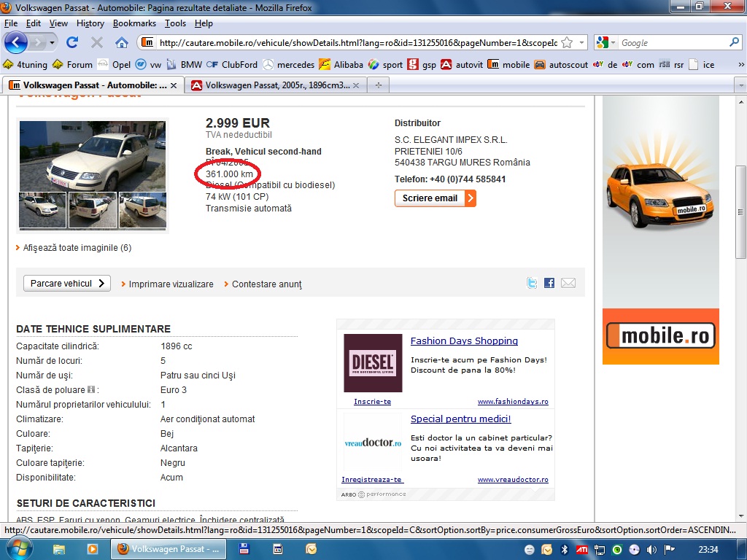
Task: Open the home page icon
Action: pos(122,42)
